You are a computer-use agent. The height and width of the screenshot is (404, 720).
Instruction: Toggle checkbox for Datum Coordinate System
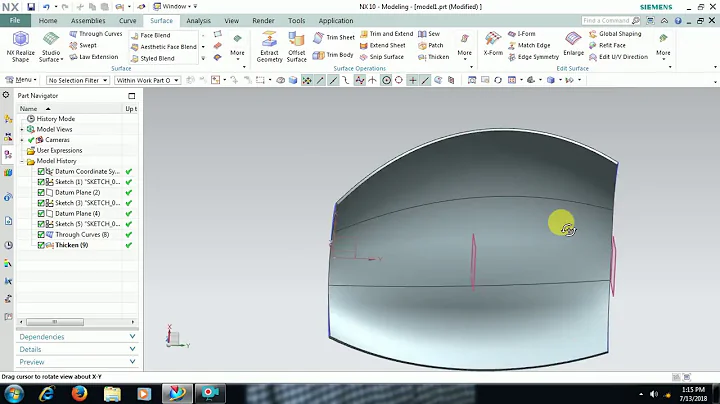point(41,171)
